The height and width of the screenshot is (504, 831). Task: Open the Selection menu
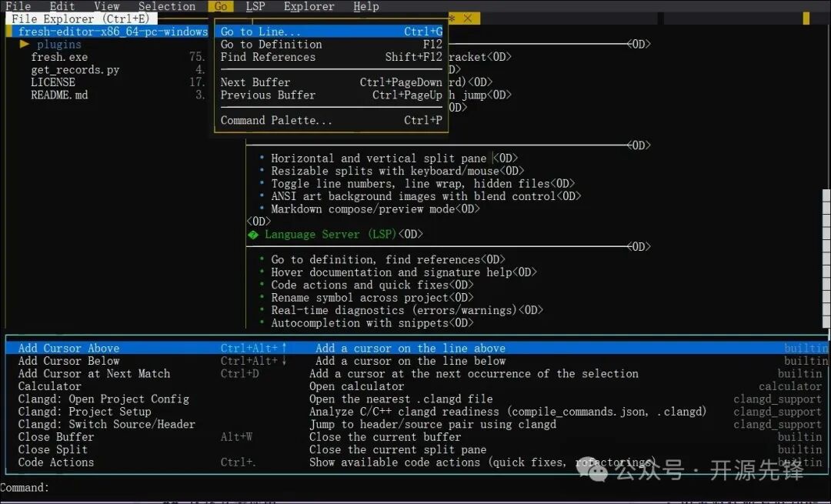167,6
